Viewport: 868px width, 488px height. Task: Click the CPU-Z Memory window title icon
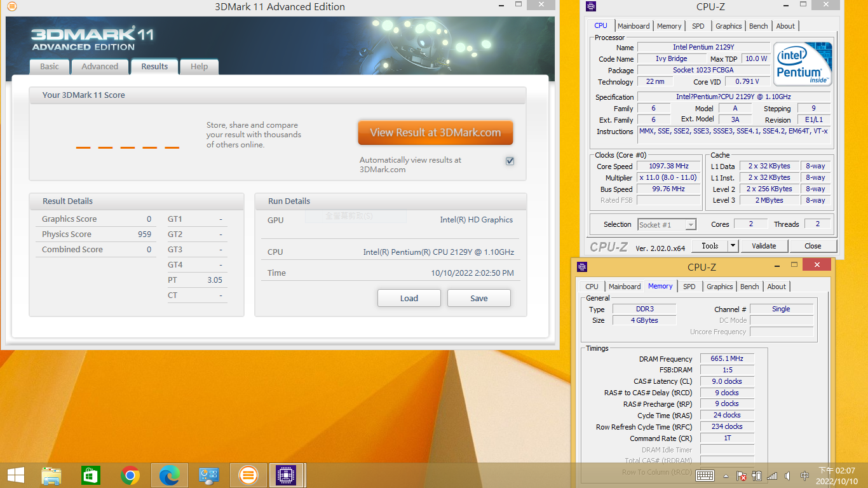tap(582, 266)
